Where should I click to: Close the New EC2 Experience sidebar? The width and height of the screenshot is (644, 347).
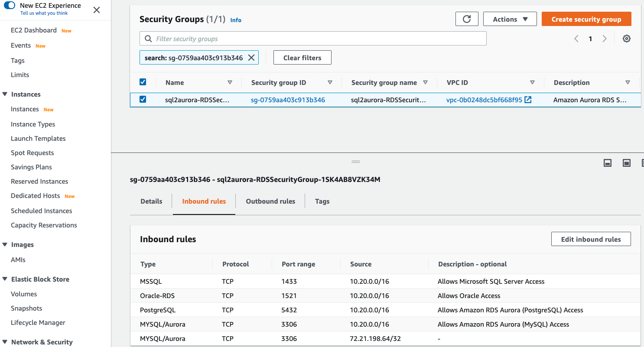97,10
